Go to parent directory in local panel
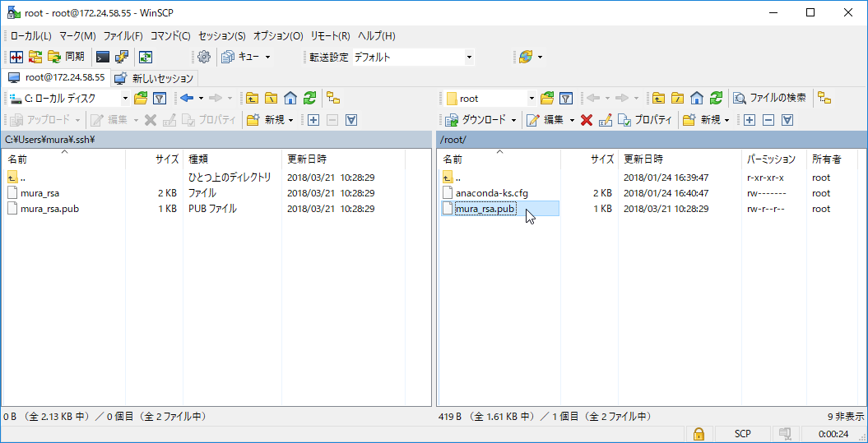 [252, 99]
